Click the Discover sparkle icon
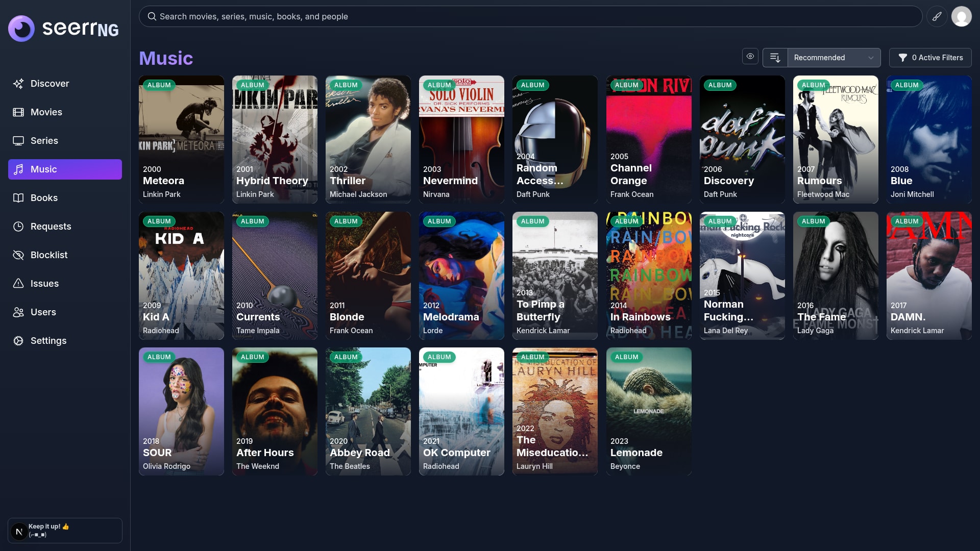This screenshot has height=551, width=980. pos(18,84)
